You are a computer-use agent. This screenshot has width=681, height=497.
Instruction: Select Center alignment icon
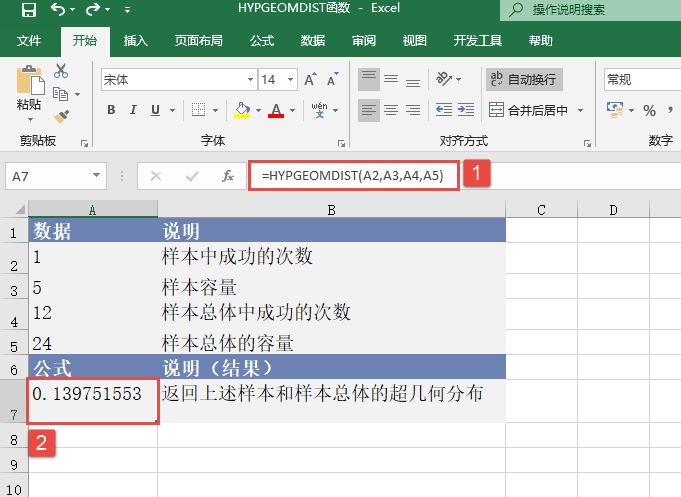coord(391,110)
